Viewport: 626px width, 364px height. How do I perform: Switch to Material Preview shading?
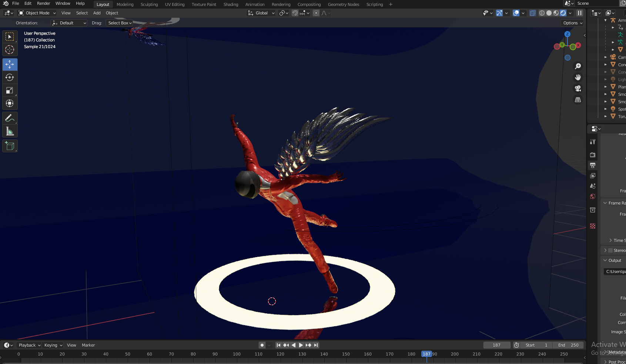pyautogui.click(x=556, y=13)
